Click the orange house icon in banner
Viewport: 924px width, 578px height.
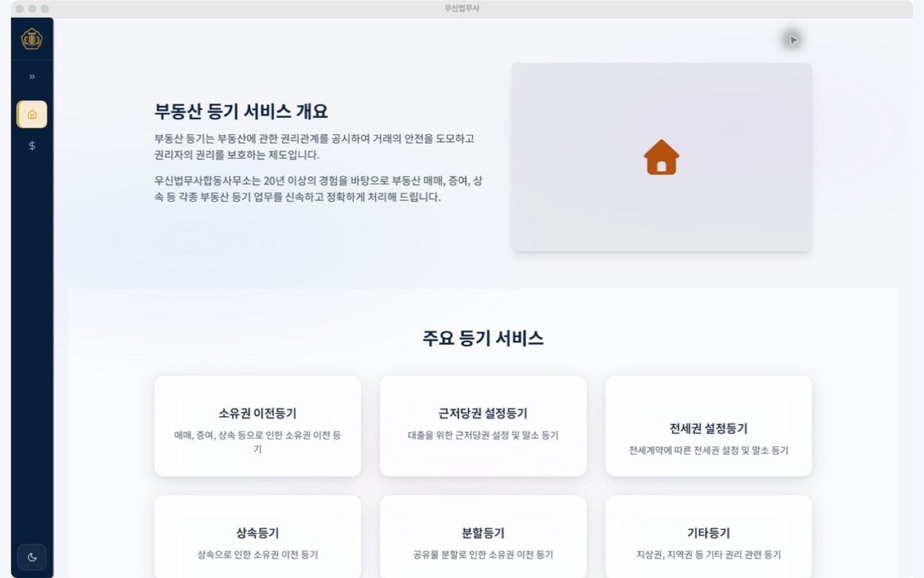pyautogui.click(x=661, y=157)
